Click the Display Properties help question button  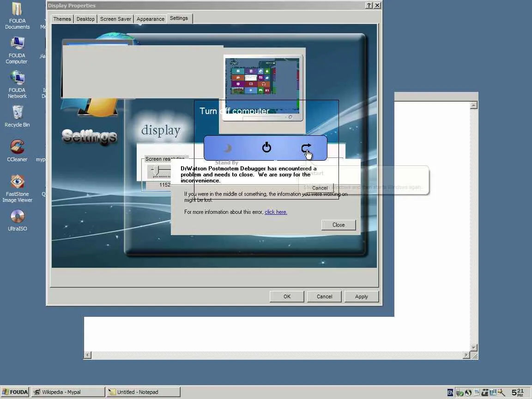coord(369,6)
